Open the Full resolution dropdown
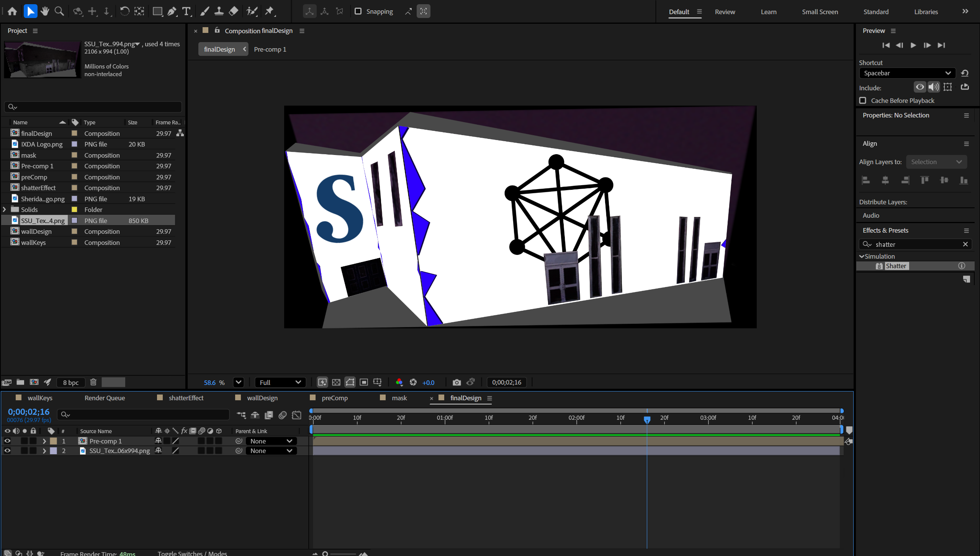The height and width of the screenshot is (556, 980). pyautogui.click(x=280, y=382)
